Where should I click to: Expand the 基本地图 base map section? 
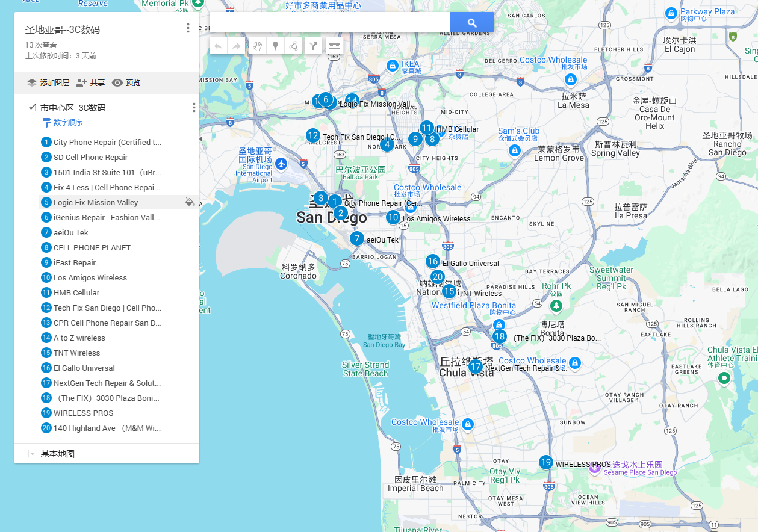(33, 454)
